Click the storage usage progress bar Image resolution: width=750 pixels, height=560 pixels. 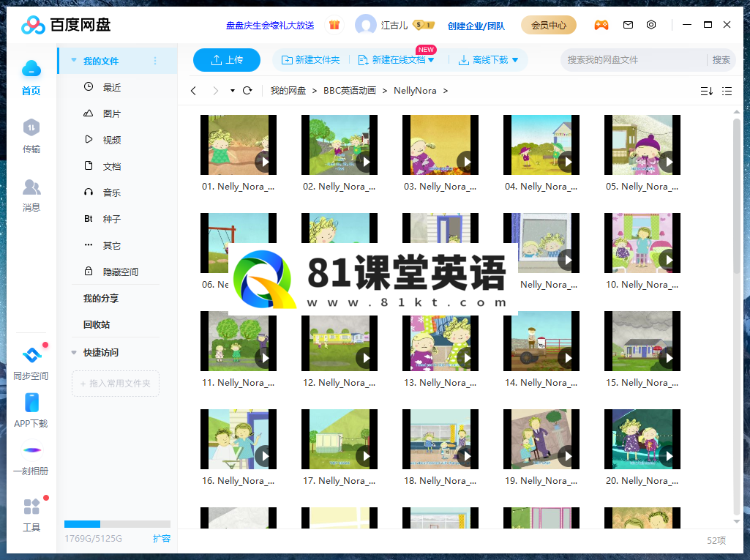click(x=117, y=523)
